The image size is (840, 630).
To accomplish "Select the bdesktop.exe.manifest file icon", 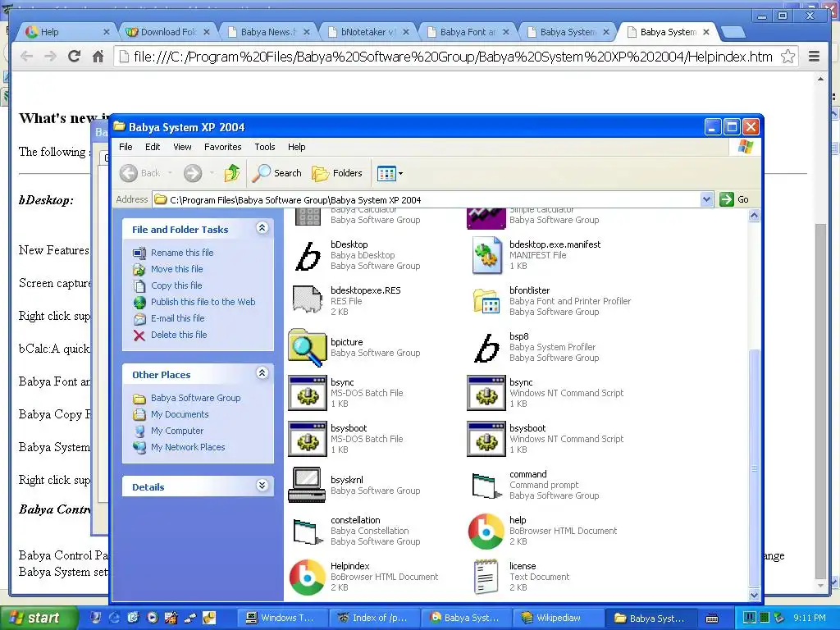I will (486, 256).
